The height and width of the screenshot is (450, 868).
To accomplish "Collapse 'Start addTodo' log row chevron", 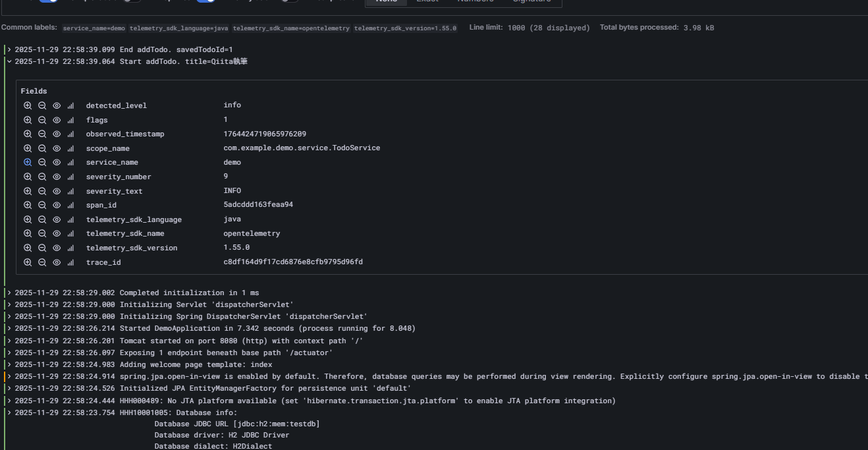I will [x=9, y=61].
